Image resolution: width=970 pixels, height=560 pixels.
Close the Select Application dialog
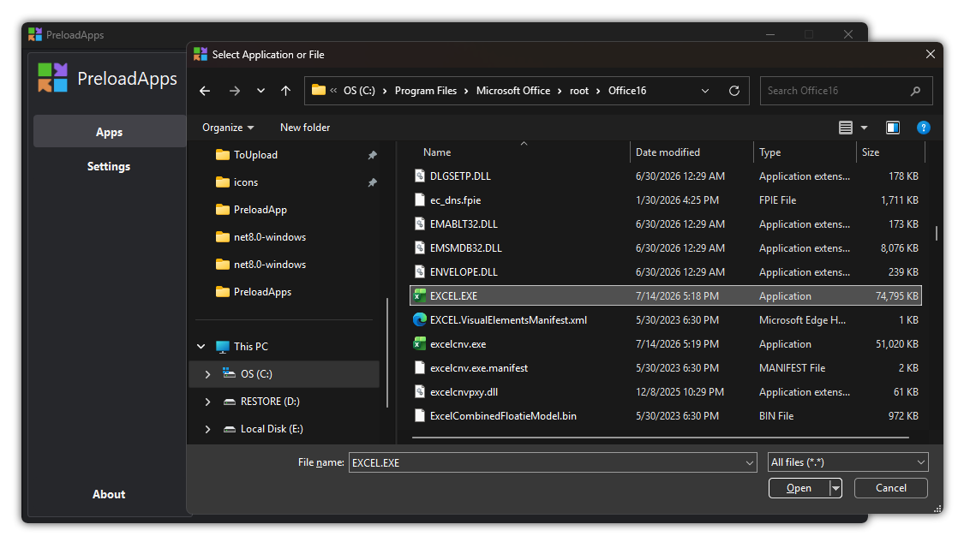coord(930,55)
